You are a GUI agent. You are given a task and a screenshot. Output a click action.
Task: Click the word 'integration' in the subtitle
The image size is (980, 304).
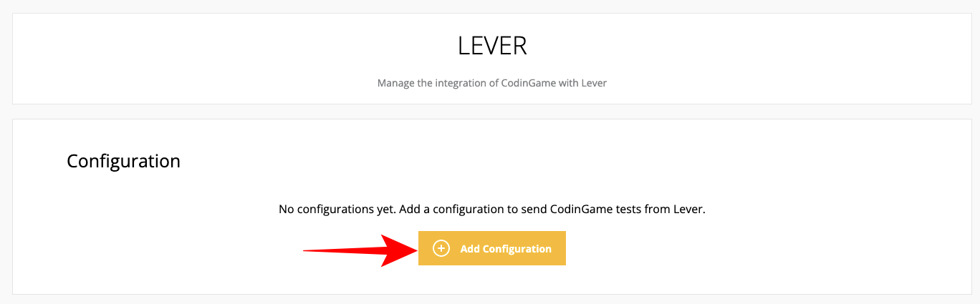tap(460, 83)
